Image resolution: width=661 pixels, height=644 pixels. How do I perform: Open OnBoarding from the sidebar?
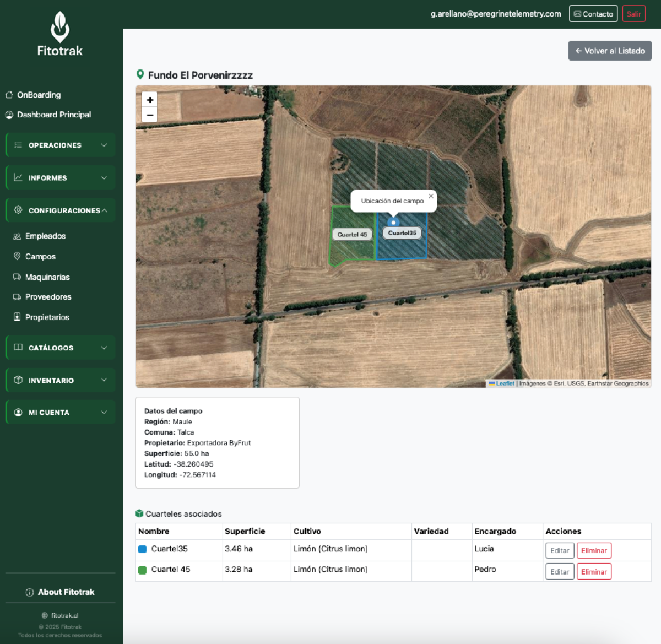click(x=39, y=95)
